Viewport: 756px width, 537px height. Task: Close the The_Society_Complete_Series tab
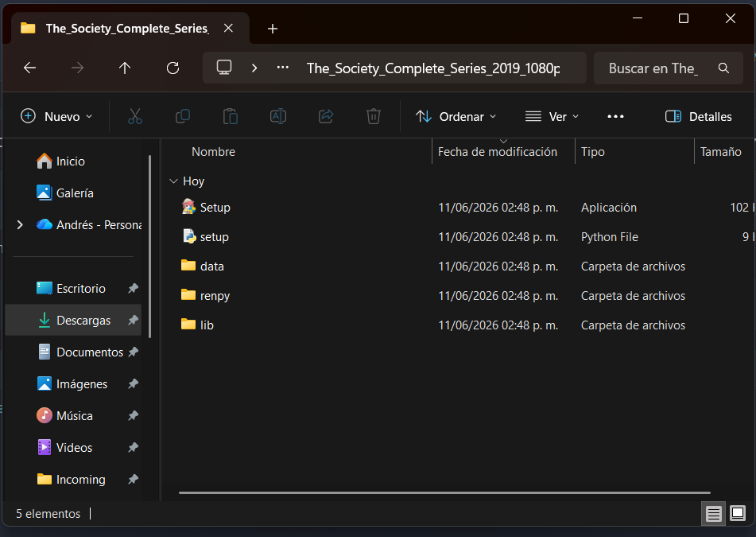(228, 29)
